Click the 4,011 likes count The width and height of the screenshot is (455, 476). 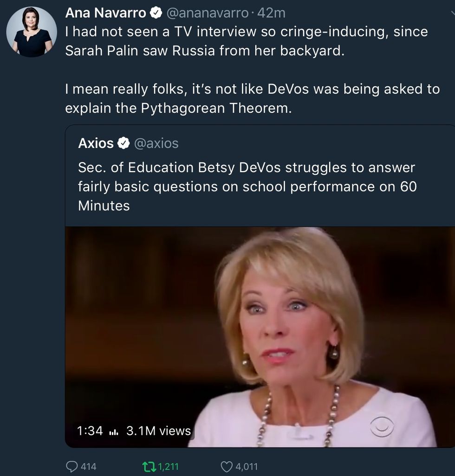pyautogui.click(x=245, y=466)
